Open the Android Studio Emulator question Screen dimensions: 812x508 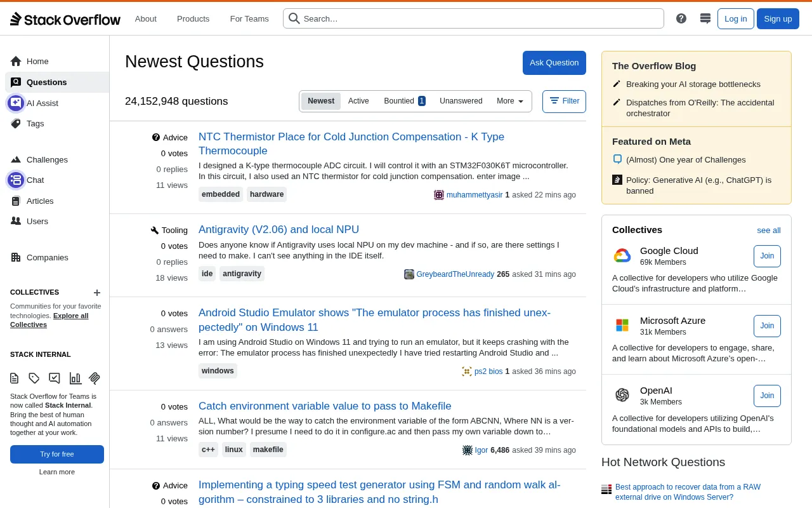click(374, 320)
